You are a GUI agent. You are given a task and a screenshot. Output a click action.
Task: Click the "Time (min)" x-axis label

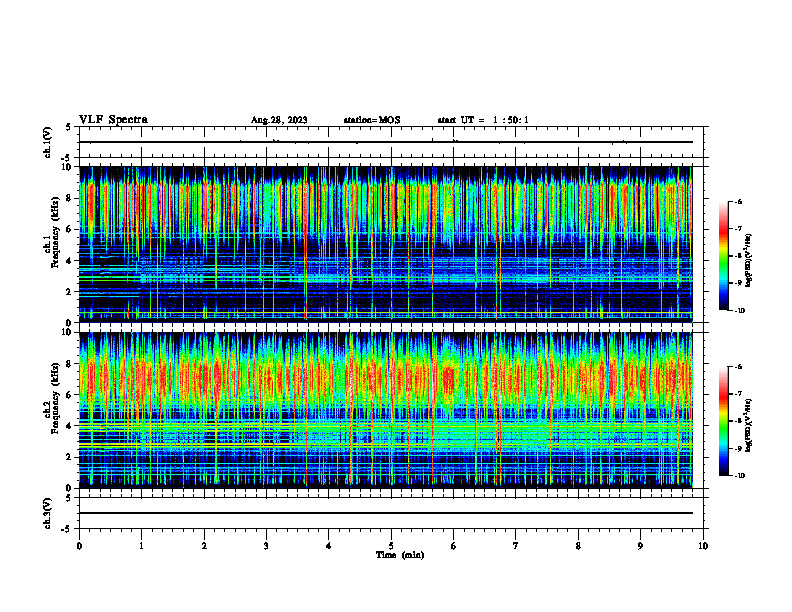(400, 555)
